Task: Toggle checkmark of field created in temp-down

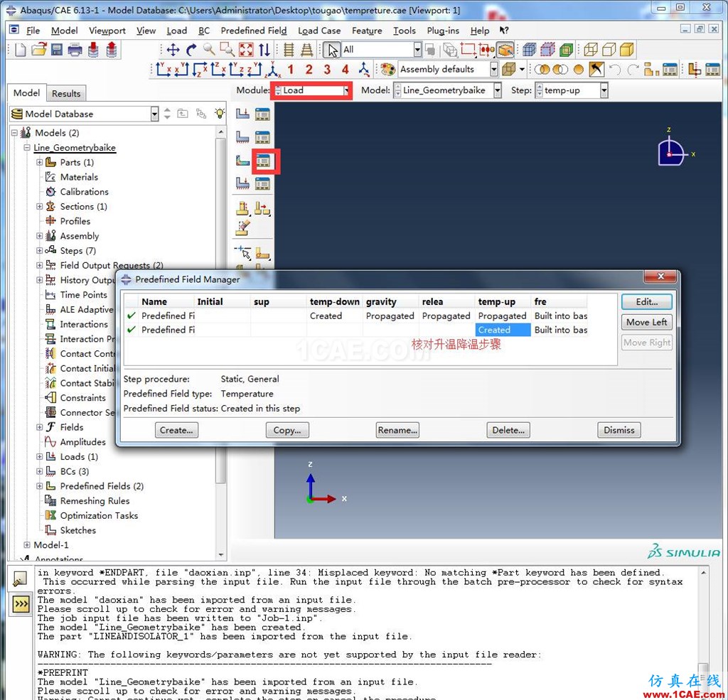Action: click(132, 316)
